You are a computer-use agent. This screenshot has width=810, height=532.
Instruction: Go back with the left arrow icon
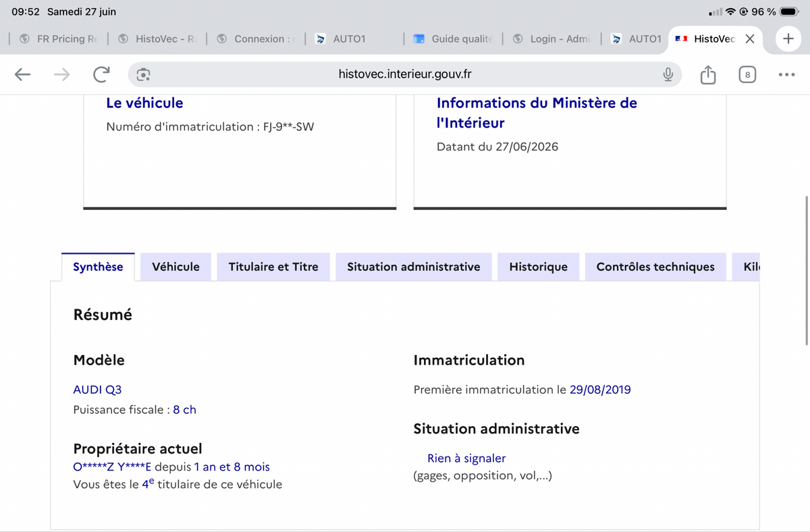(22, 75)
